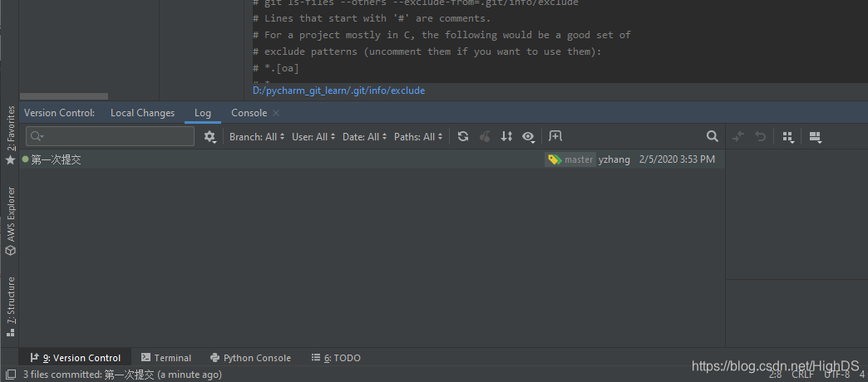The image size is (868, 382).
Task: Open the eye Quick Settings menu
Action: click(529, 136)
